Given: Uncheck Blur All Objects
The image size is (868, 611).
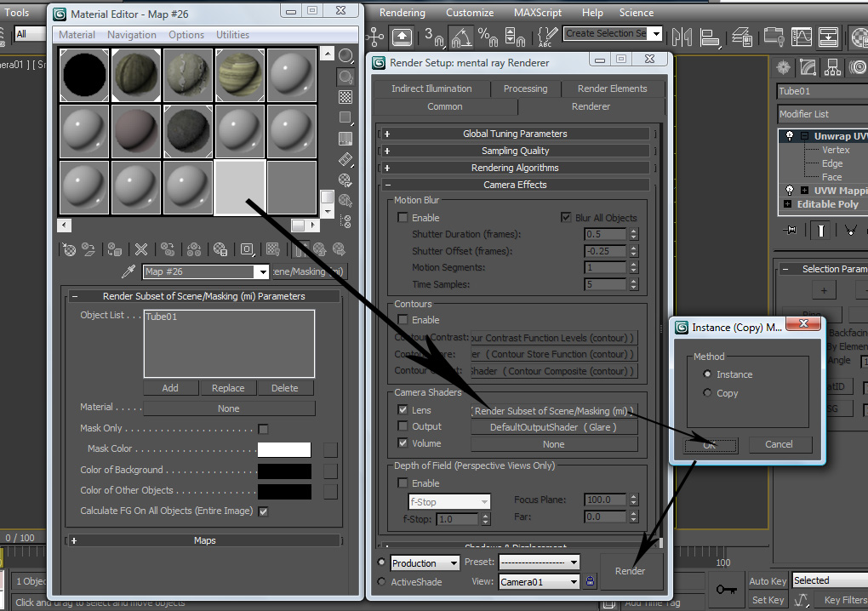Looking at the screenshot, I should [x=566, y=217].
